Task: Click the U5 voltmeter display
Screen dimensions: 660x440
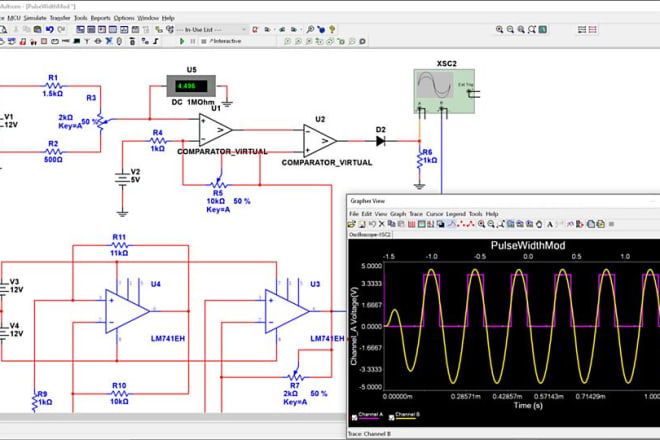Action: coord(191,86)
